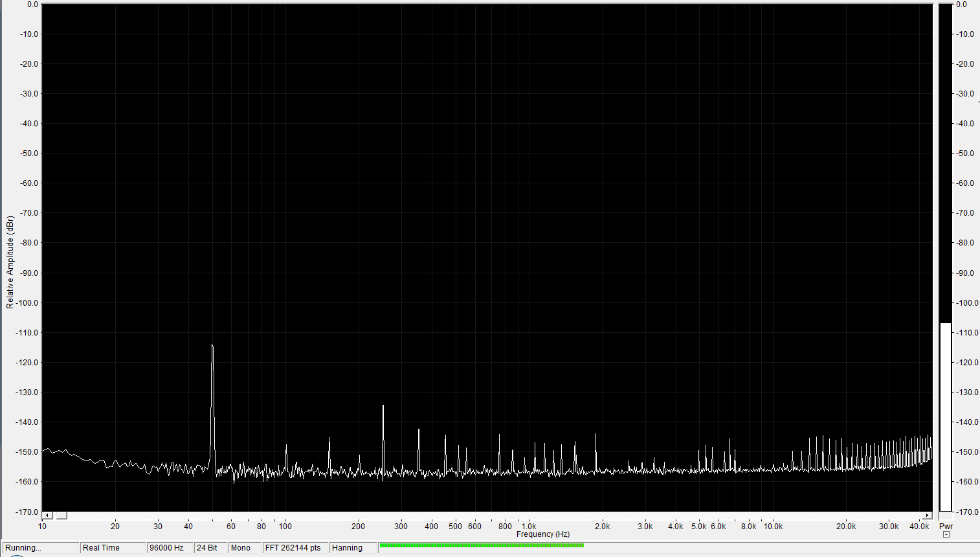
Task: Click the 'Real Time' status field
Action: coord(113,548)
